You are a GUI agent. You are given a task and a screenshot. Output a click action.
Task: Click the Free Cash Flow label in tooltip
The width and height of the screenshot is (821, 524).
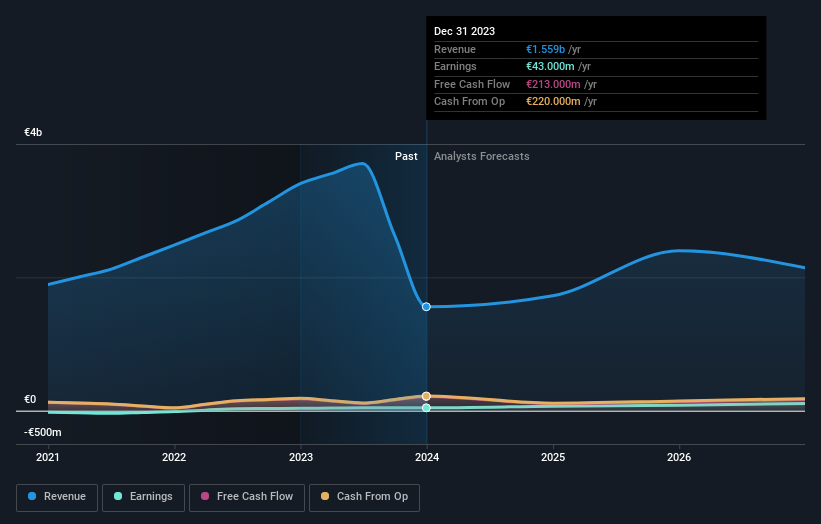point(472,84)
